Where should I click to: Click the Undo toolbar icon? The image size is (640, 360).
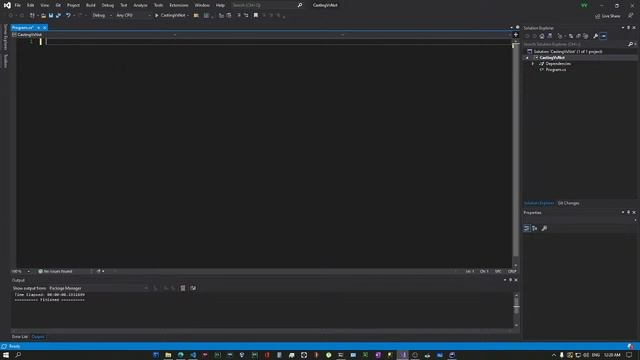coord(68,16)
